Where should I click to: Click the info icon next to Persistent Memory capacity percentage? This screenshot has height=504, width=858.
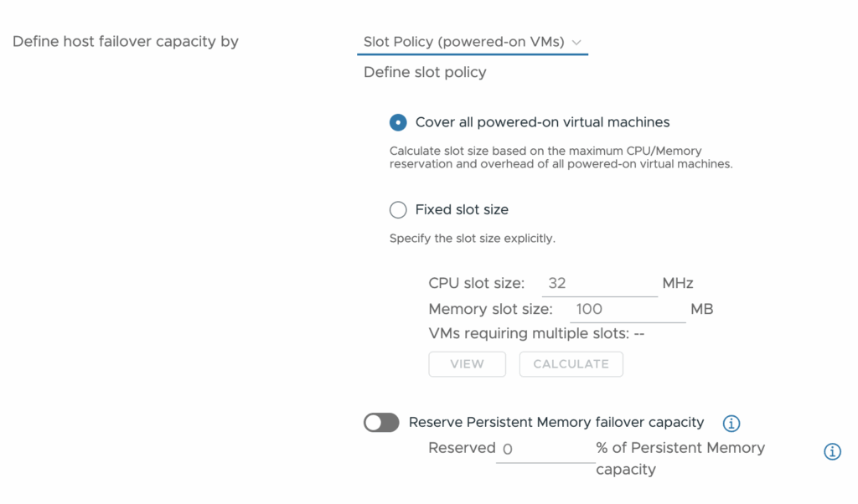click(x=832, y=451)
